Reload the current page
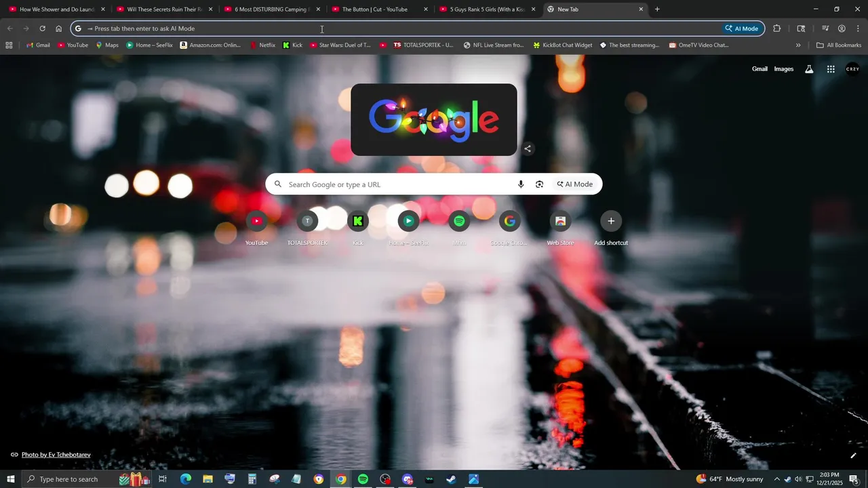 pos(42,28)
